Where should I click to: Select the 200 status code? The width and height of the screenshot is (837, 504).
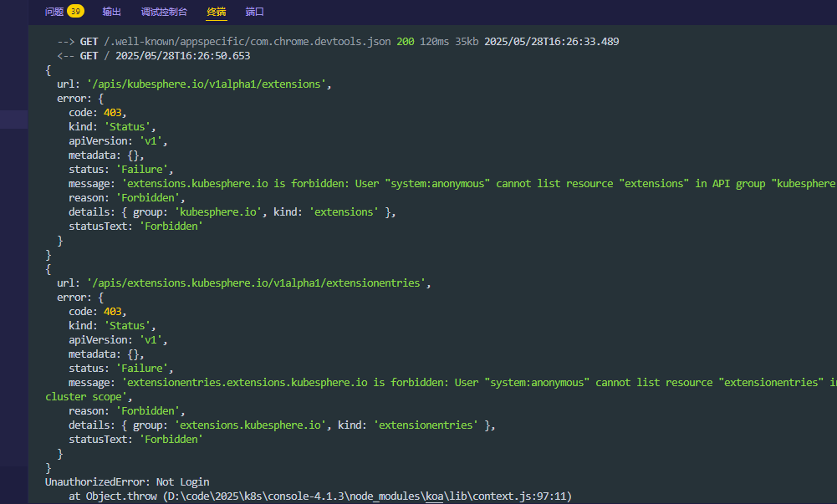coord(406,42)
